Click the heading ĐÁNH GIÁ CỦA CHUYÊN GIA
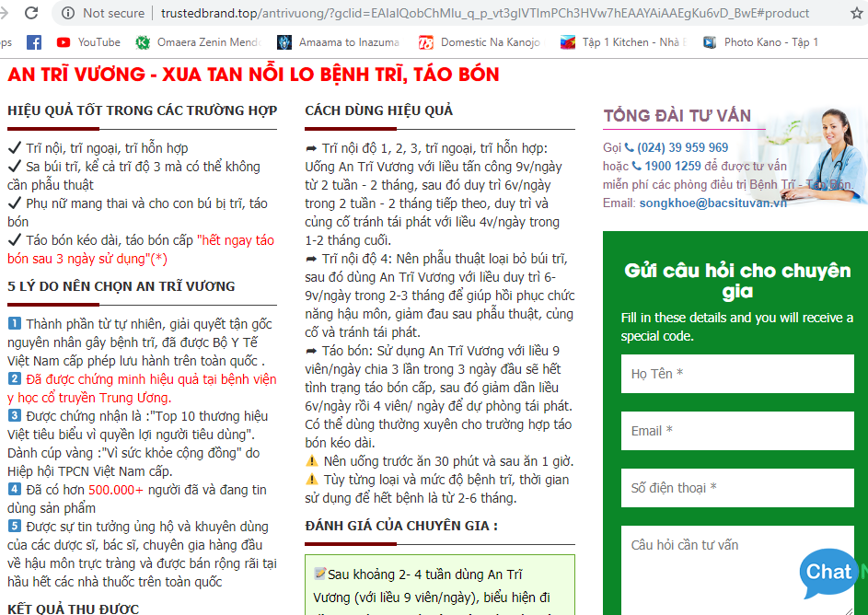This screenshot has width=868, height=615. (401, 526)
